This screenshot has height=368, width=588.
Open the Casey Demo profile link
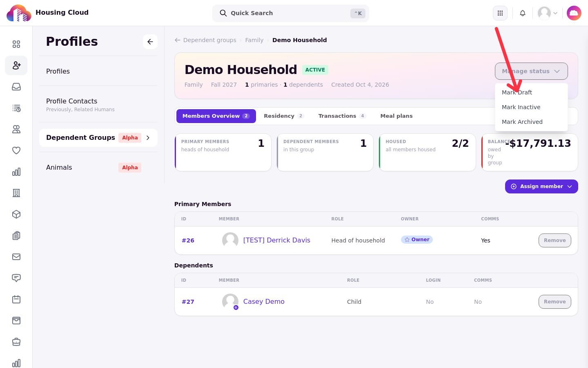tap(264, 302)
